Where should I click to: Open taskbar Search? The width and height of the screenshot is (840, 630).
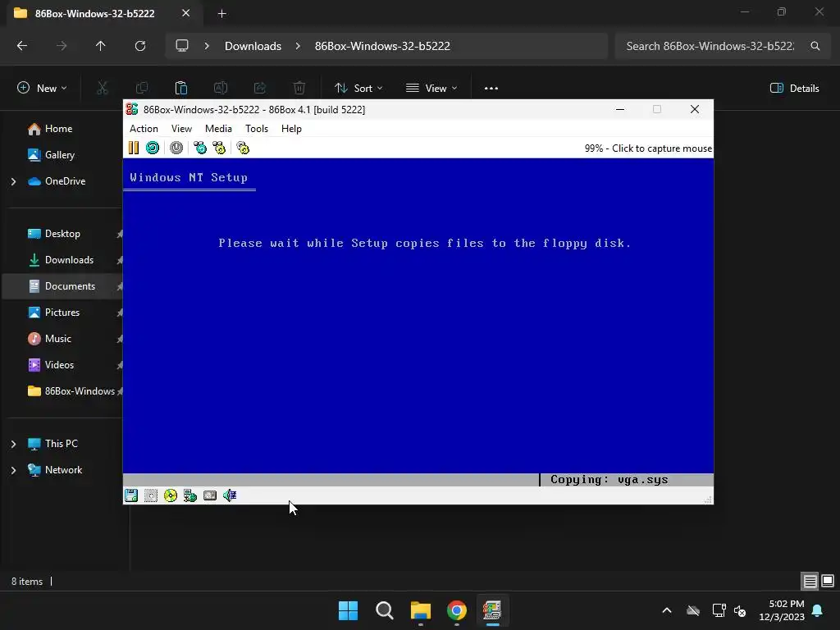click(x=385, y=610)
